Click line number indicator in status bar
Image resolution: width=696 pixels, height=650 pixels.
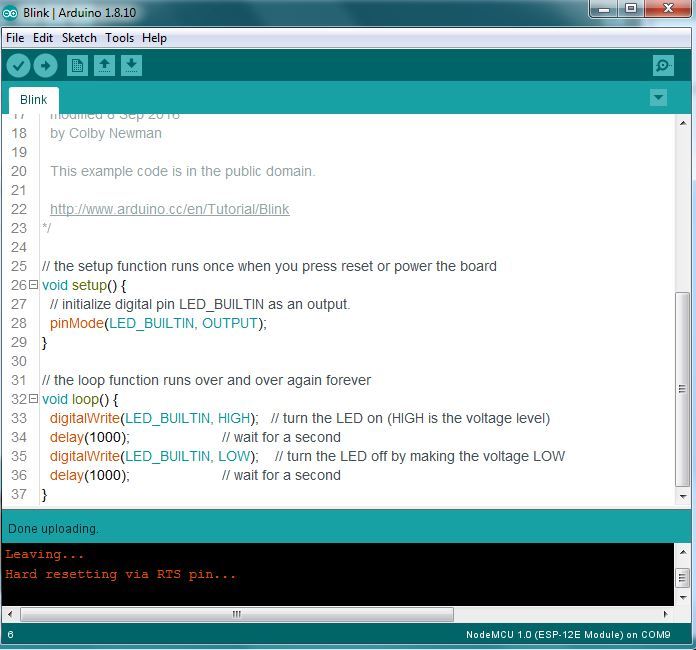point(11,634)
